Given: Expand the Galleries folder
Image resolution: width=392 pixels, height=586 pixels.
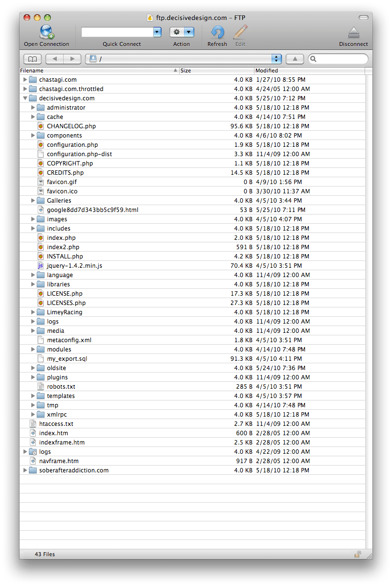Looking at the screenshot, I should tap(33, 201).
